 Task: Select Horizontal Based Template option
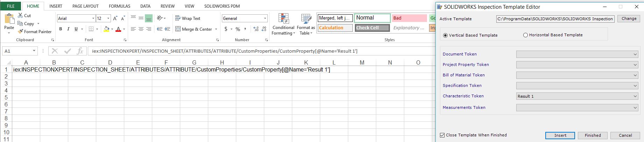coord(525,35)
